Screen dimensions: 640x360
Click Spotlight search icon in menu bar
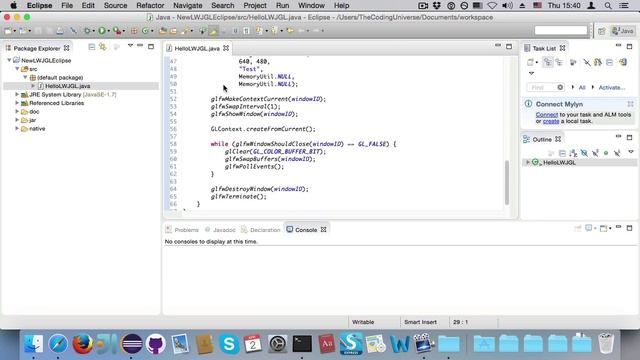[608, 6]
